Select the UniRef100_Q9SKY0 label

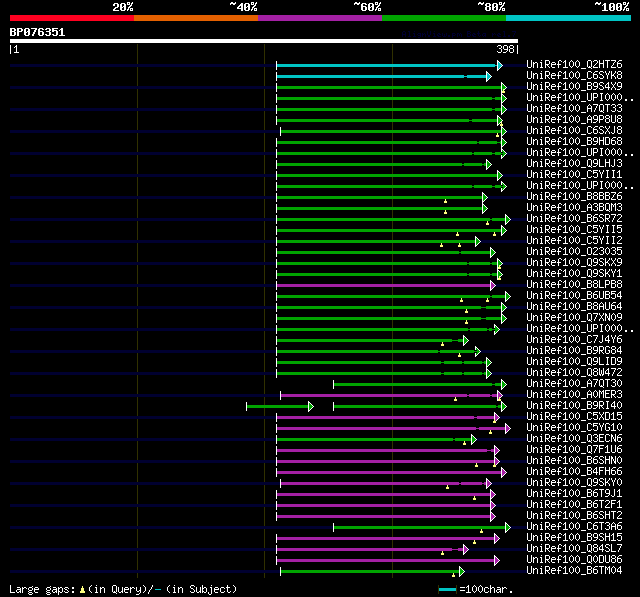coord(574,483)
